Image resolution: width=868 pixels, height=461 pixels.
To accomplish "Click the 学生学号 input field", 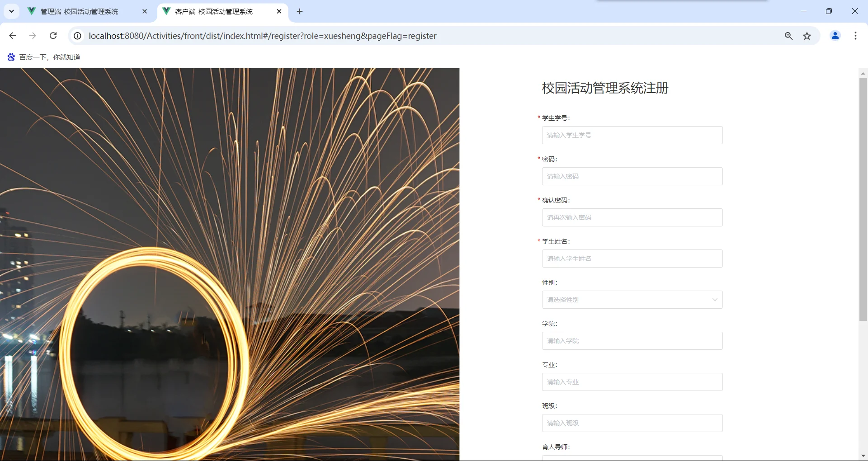I will 632,135.
